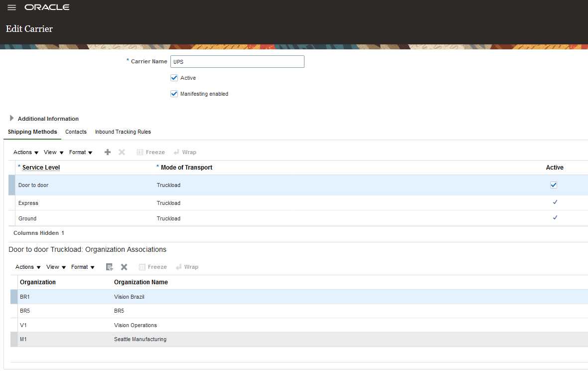Viewport: 588px width, 377px height.
Task: Click Mode of Transport column header
Action: click(186, 167)
